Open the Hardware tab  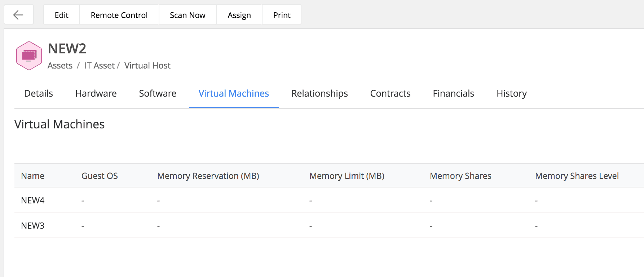point(96,93)
